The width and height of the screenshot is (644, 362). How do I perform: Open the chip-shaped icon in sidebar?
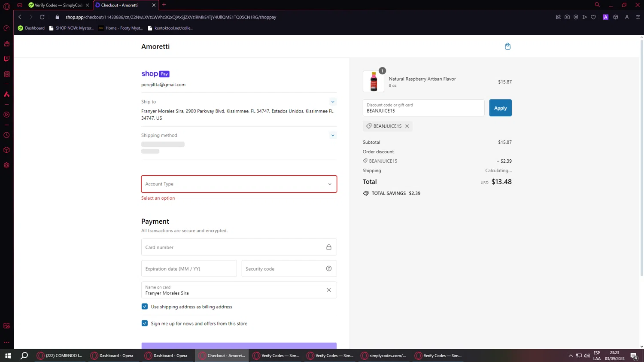click(6, 74)
